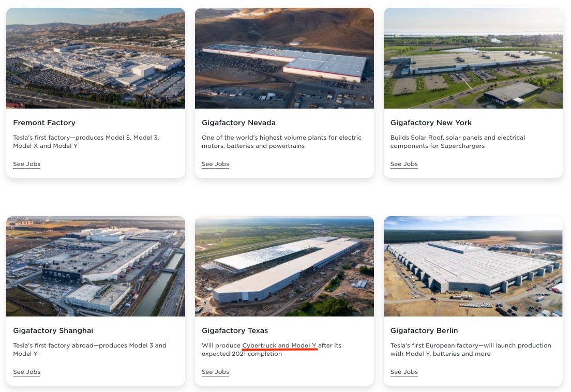Click the Fremont Factory aerial photo
The image size is (571, 392).
coord(95,58)
